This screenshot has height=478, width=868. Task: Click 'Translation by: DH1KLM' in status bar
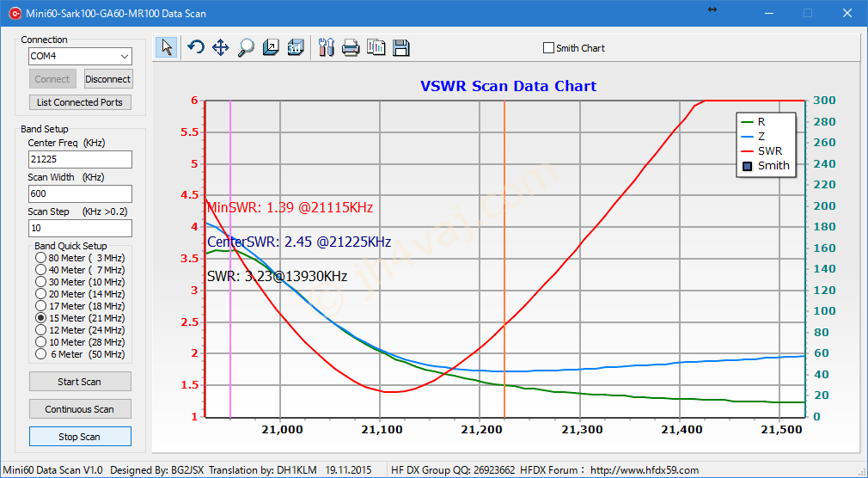[262, 470]
